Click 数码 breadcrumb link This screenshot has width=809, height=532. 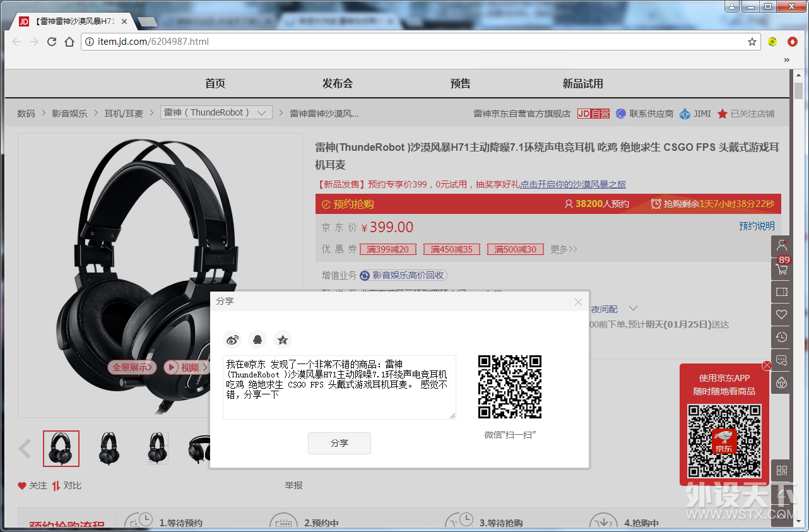26,114
